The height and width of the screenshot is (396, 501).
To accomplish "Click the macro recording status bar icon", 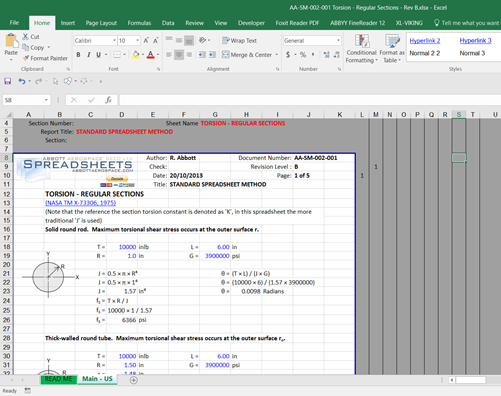I will coord(28,390).
